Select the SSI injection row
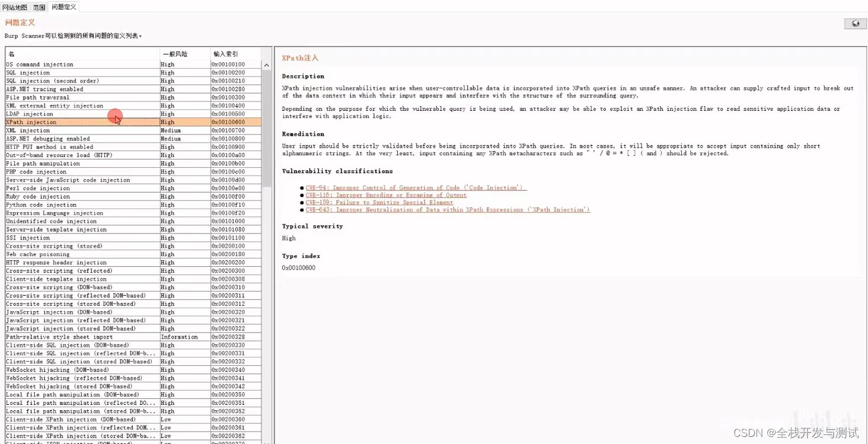868x444 pixels. (x=133, y=238)
